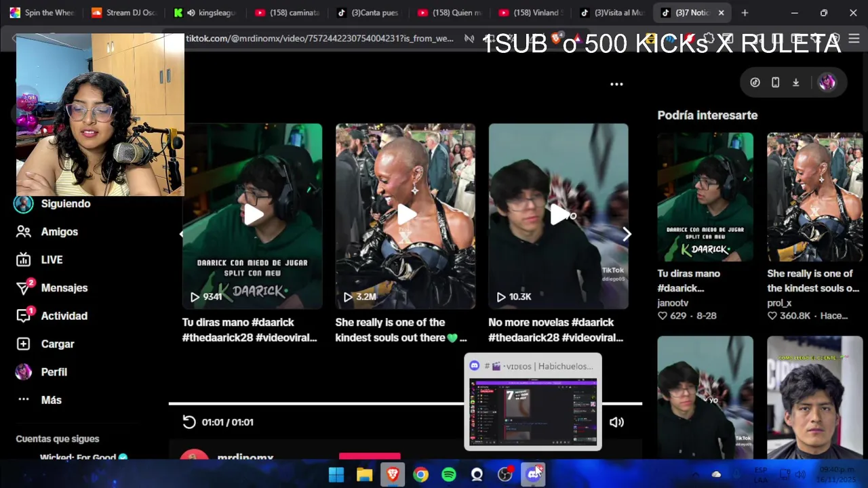Switch to the '(3)Canta pues' TikTok tab
The width and height of the screenshot is (868, 488).
(x=368, y=13)
